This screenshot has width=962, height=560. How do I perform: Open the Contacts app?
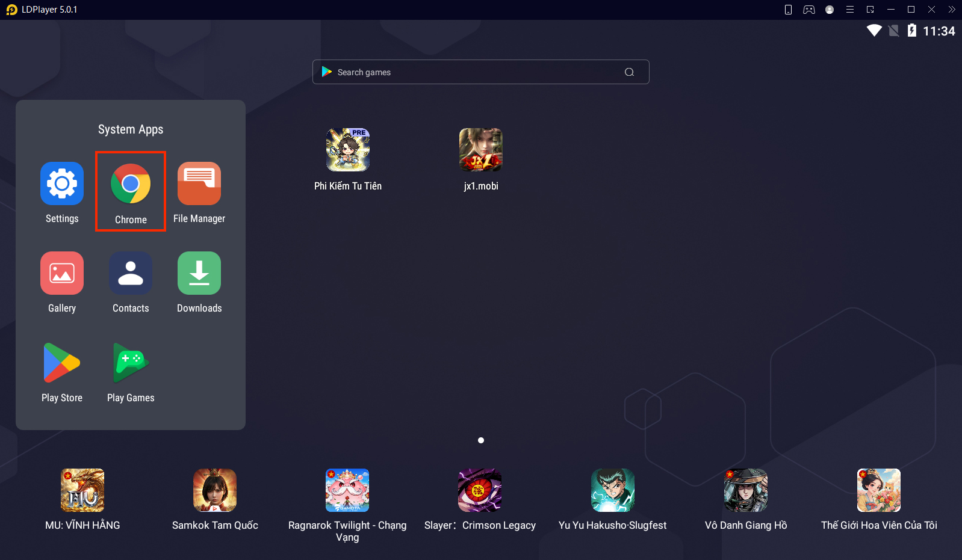point(131,273)
